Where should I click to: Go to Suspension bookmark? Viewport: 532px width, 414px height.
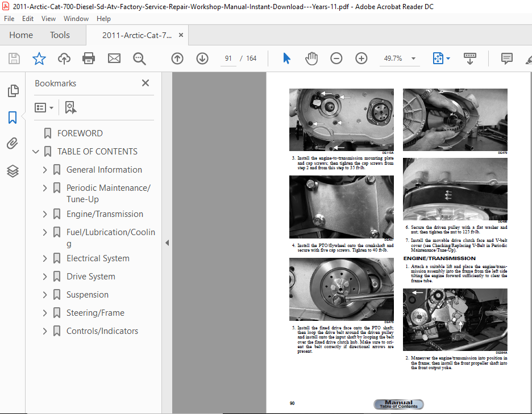click(88, 295)
